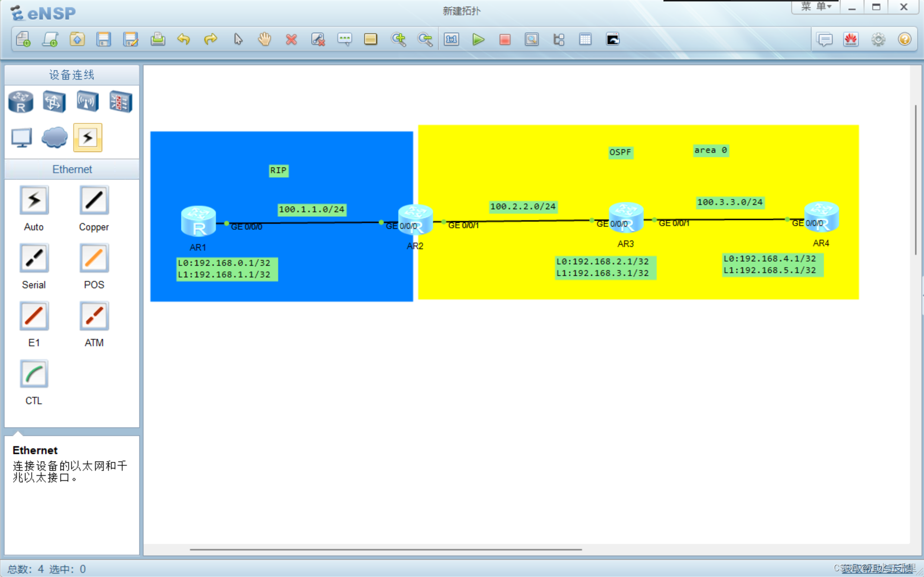The image size is (924, 577).
Task: Open the CLI terminal window icon
Action: pyautogui.click(x=613, y=39)
